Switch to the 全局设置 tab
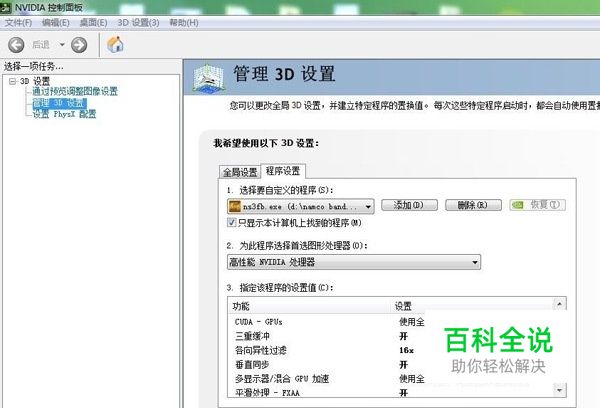This screenshot has height=408, width=600. [x=240, y=172]
